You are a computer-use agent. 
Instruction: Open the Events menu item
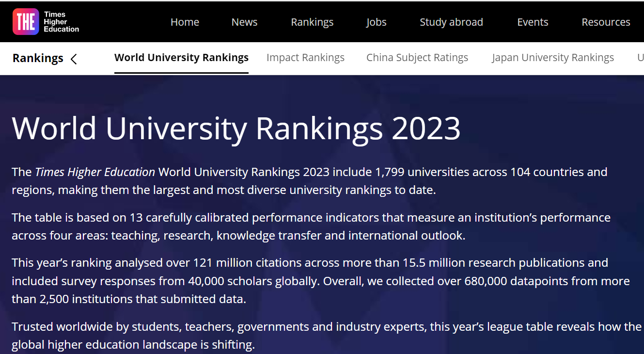(x=533, y=22)
